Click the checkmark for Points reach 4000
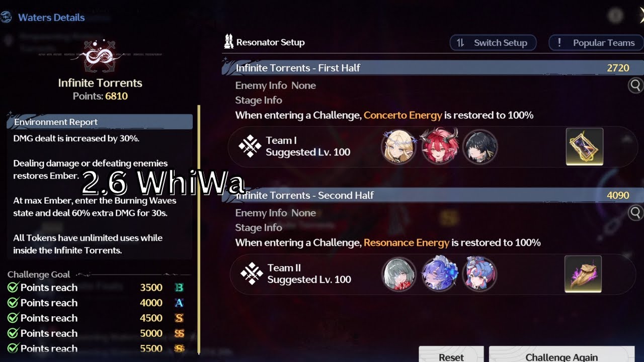The image size is (644, 362). (13, 303)
